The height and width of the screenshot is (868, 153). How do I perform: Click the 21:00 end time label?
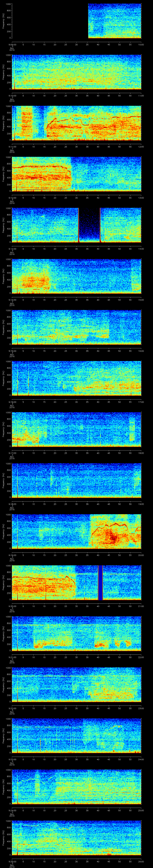point(141,606)
